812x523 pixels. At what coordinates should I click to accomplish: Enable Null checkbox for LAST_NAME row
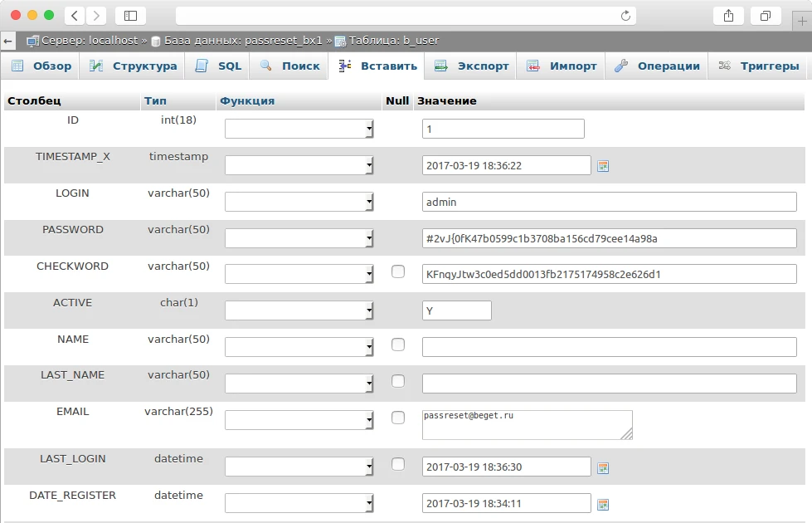click(398, 380)
